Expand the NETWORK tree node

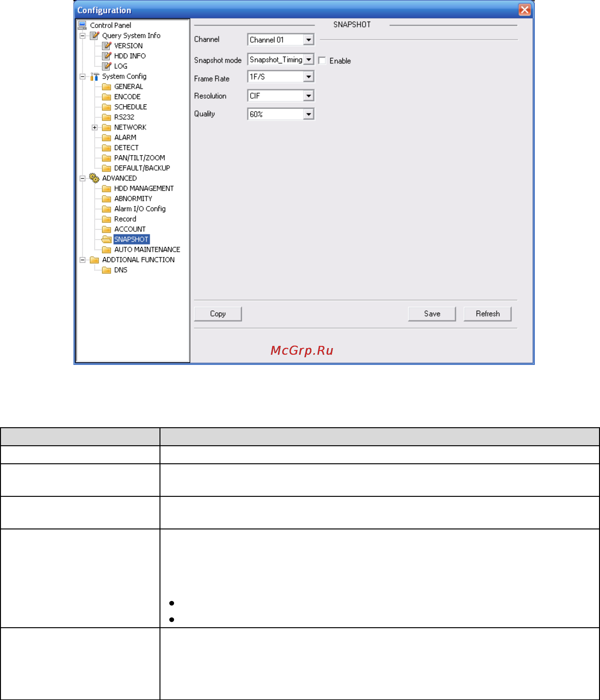pyautogui.click(x=95, y=127)
